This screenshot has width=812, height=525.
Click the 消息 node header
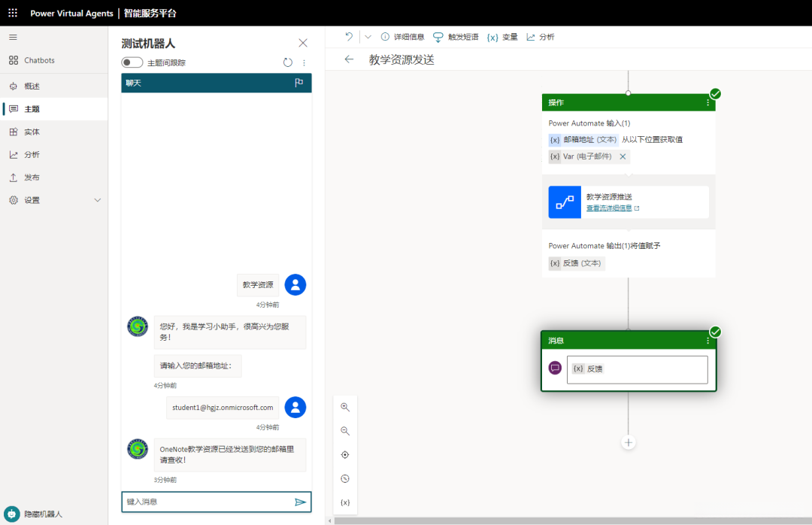pos(628,341)
